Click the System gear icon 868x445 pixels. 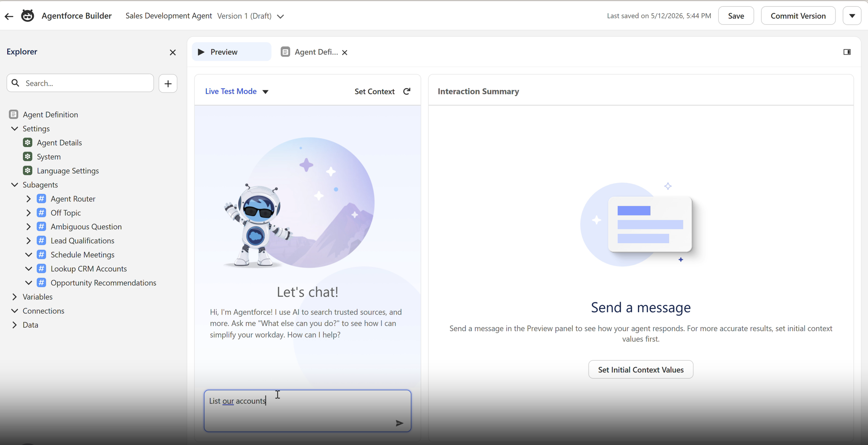coord(28,157)
